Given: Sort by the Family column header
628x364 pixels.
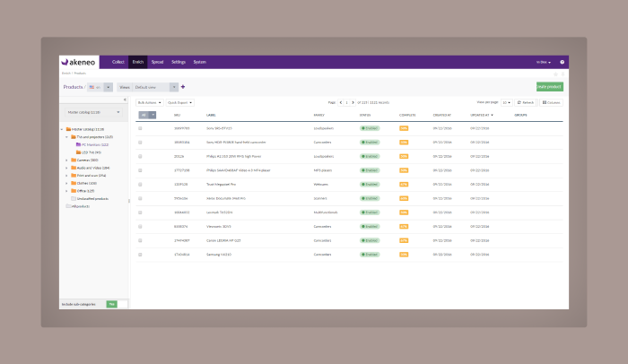Looking at the screenshot, I should pos(318,115).
